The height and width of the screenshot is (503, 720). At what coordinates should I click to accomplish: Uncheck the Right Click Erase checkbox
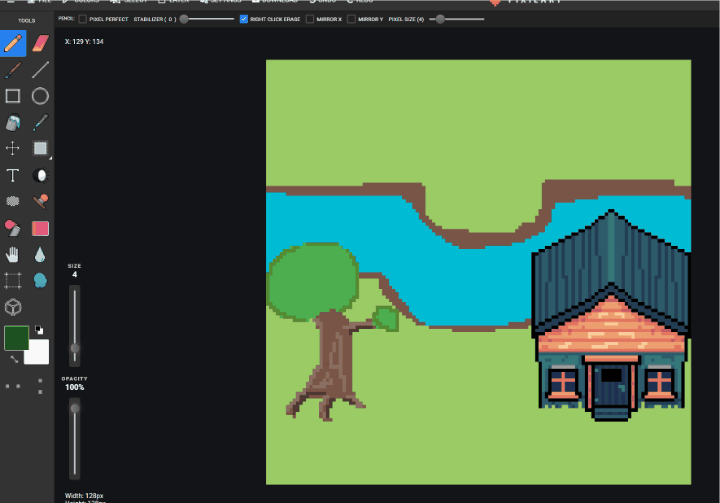244,19
